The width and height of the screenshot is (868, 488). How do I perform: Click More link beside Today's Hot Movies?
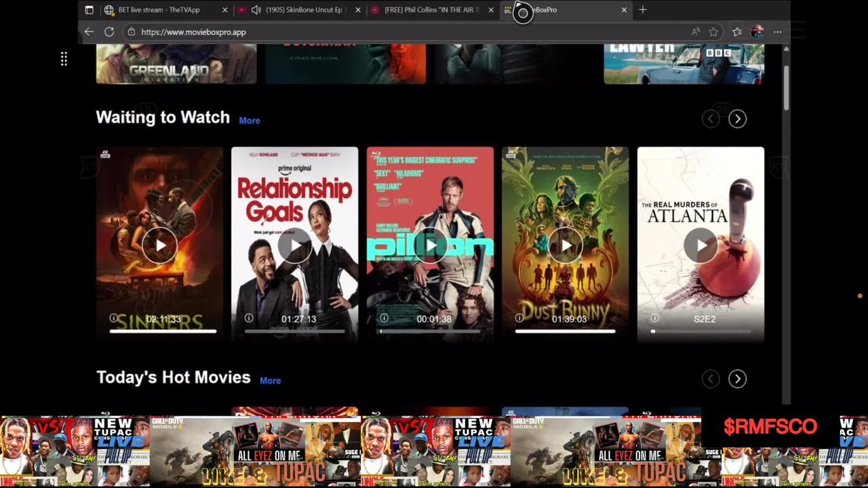(x=270, y=381)
